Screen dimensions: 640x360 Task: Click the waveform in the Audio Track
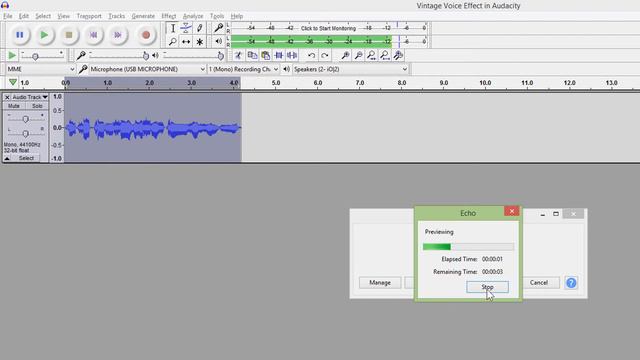[x=153, y=128]
